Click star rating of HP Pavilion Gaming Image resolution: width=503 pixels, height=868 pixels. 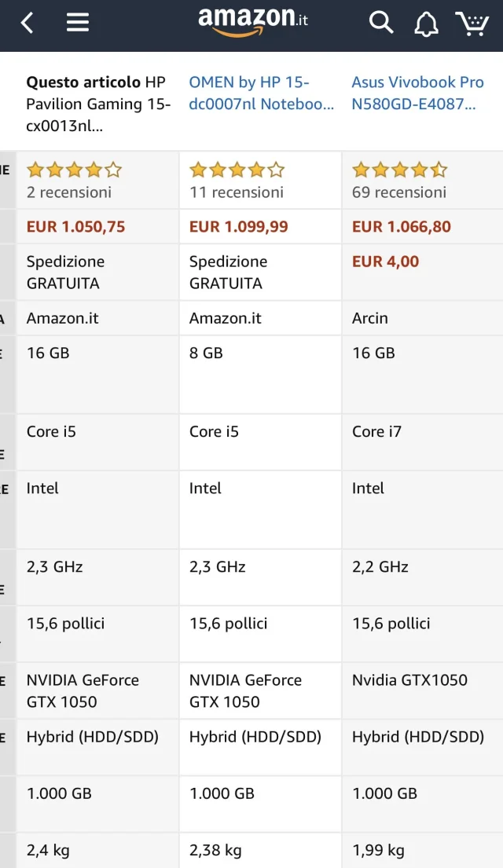click(x=74, y=170)
